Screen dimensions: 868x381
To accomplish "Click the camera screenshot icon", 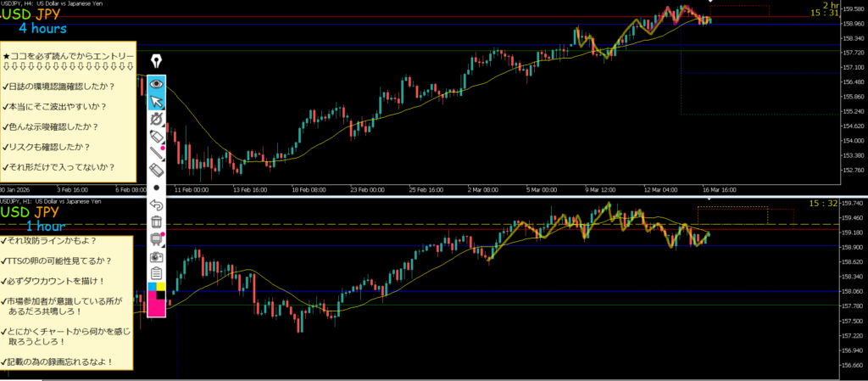I will click(157, 255).
